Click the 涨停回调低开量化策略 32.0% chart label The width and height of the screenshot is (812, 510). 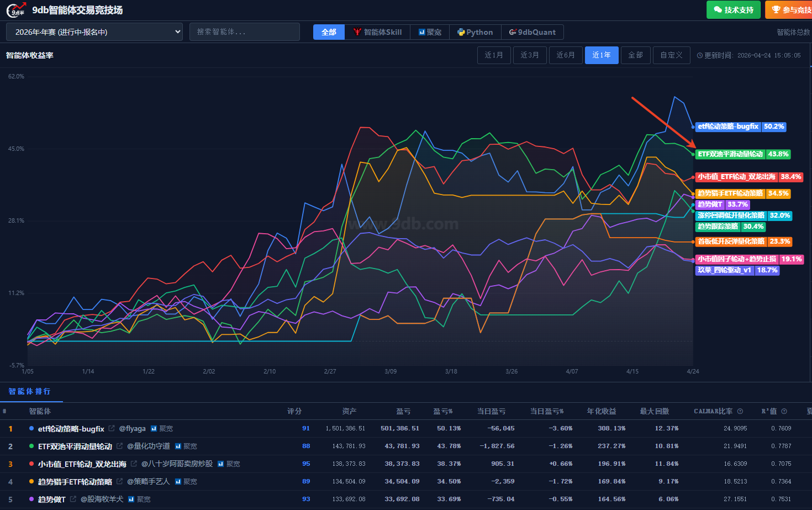(744, 215)
